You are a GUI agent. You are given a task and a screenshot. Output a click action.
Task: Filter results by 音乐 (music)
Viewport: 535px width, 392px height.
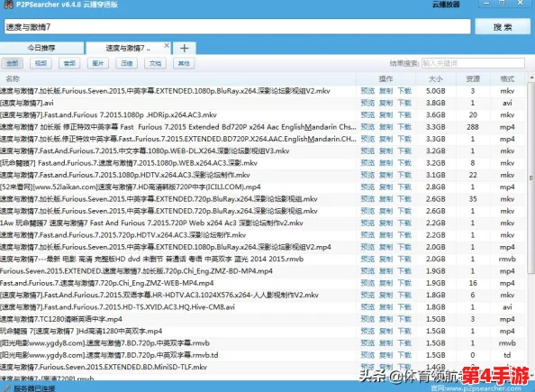pos(69,63)
